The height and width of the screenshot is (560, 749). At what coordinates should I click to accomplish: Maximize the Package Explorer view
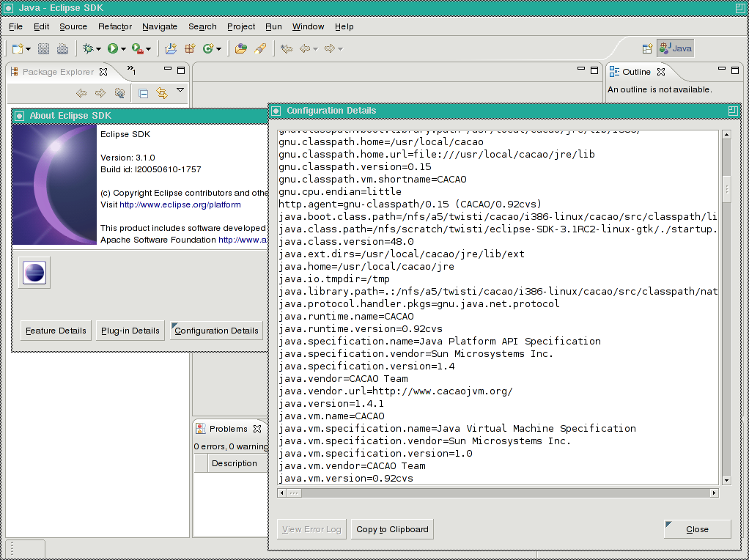(181, 70)
